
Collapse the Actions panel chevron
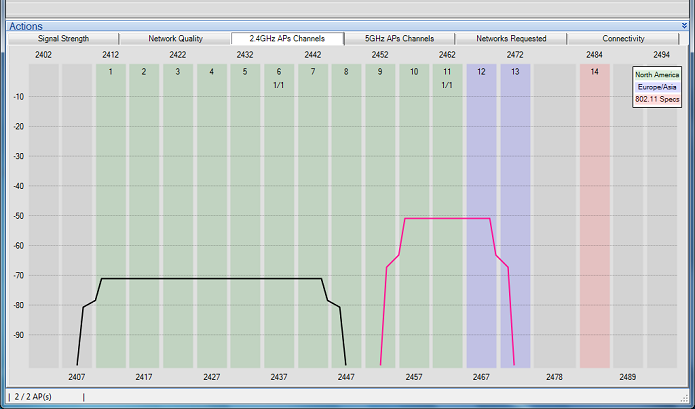point(684,26)
